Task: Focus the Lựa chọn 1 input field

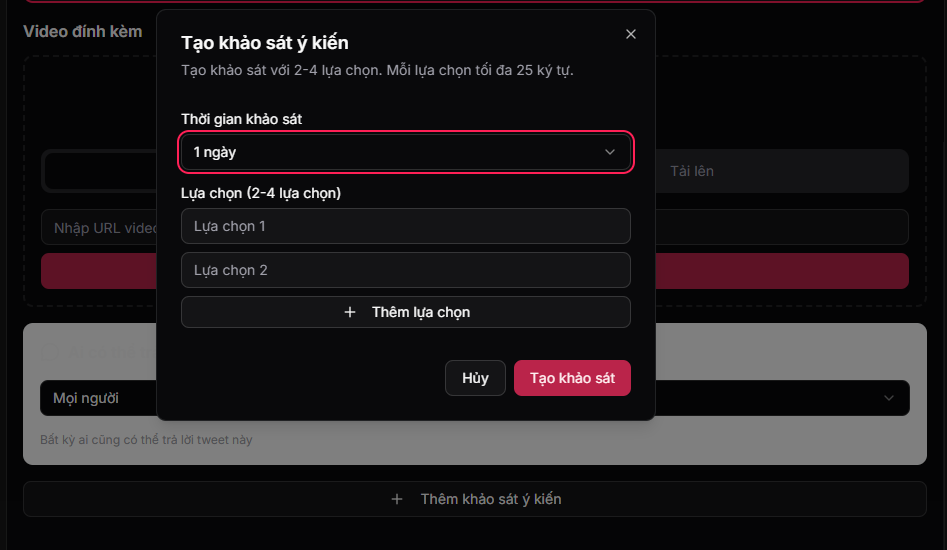Action: [x=405, y=226]
